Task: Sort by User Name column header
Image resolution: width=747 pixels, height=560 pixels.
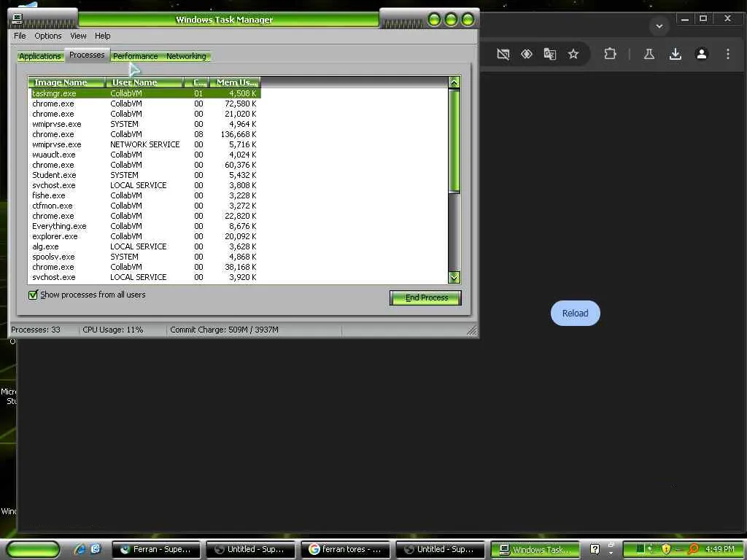Action: pyautogui.click(x=144, y=82)
